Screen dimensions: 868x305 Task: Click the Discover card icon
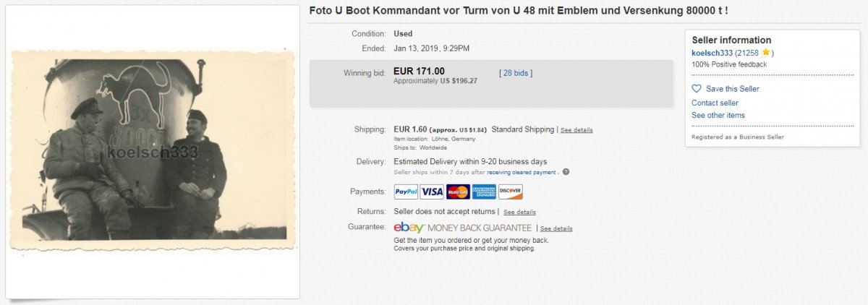coord(510,192)
